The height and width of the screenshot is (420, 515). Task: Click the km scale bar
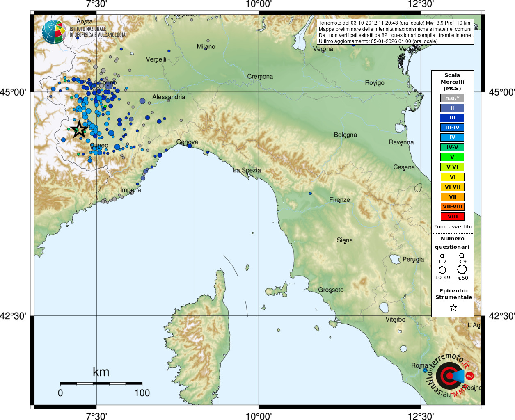pos(101,383)
